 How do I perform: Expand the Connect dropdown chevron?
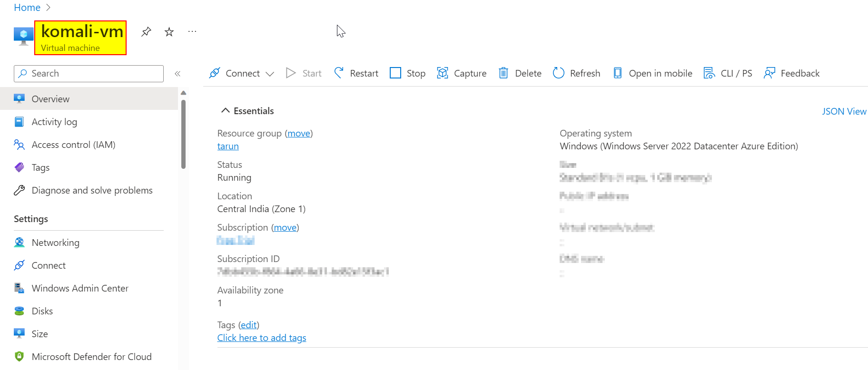pyautogui.click(x=270, y=74)
